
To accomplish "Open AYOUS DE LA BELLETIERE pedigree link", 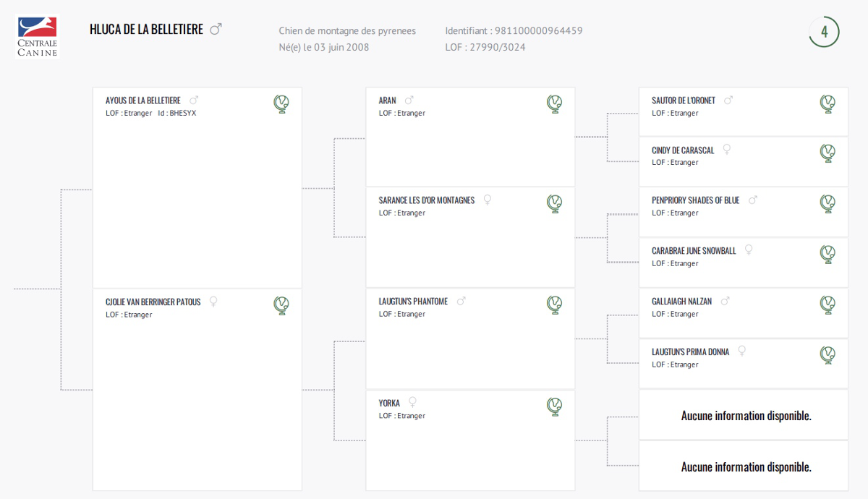I will [143, 101].
